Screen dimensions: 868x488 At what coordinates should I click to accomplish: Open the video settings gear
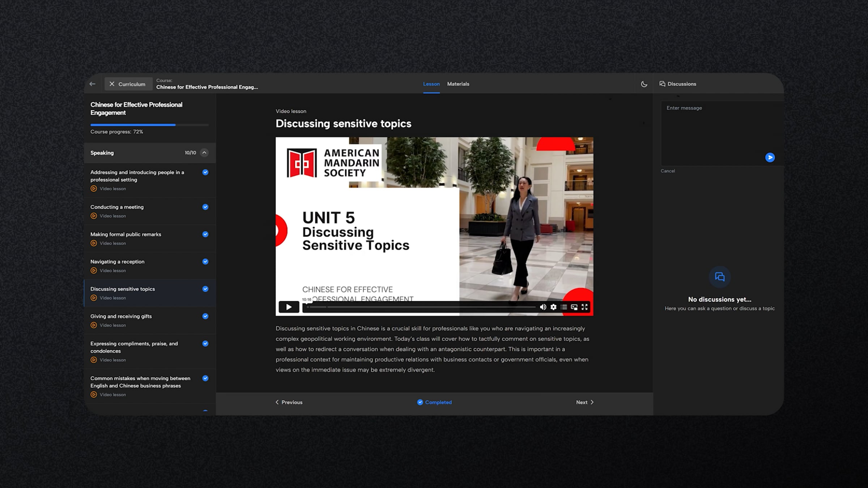coord(553,307)
